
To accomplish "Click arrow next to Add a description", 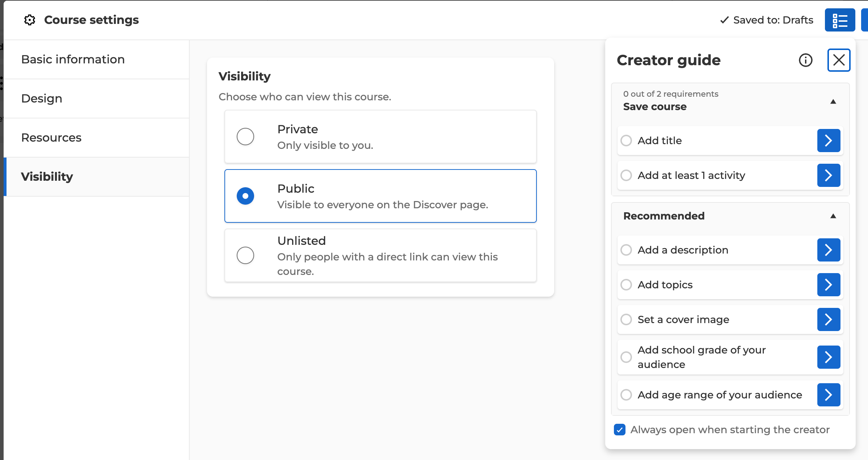I will point(828,250).
